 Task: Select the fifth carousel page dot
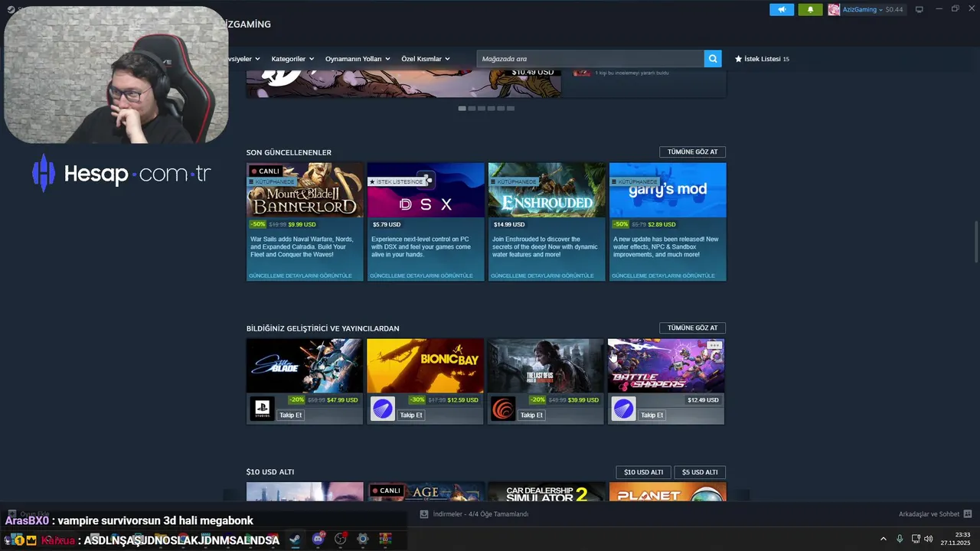coord(501,109)
